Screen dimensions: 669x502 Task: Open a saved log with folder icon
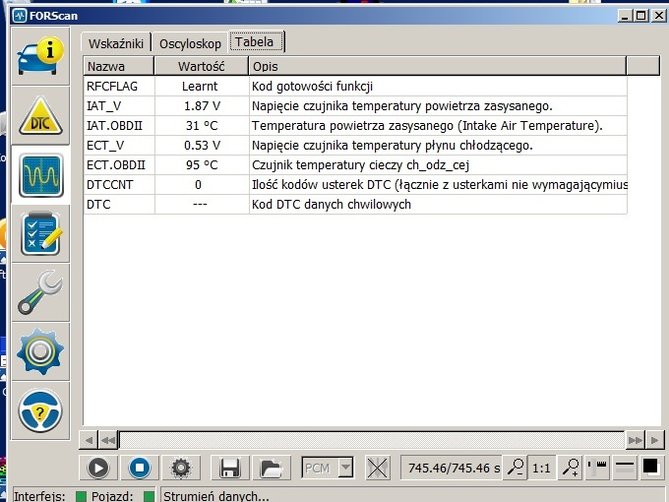point(269,467)
